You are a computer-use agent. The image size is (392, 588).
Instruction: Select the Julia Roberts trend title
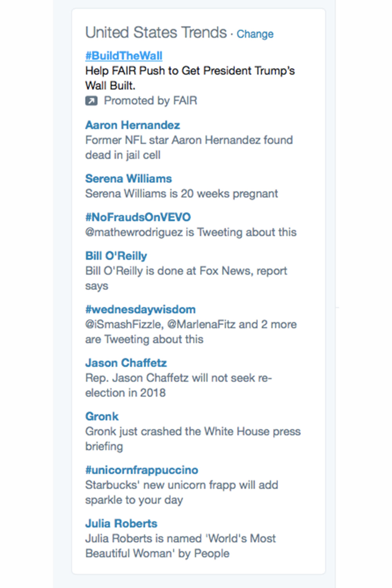pyautogui.click(x=121, y=524)
